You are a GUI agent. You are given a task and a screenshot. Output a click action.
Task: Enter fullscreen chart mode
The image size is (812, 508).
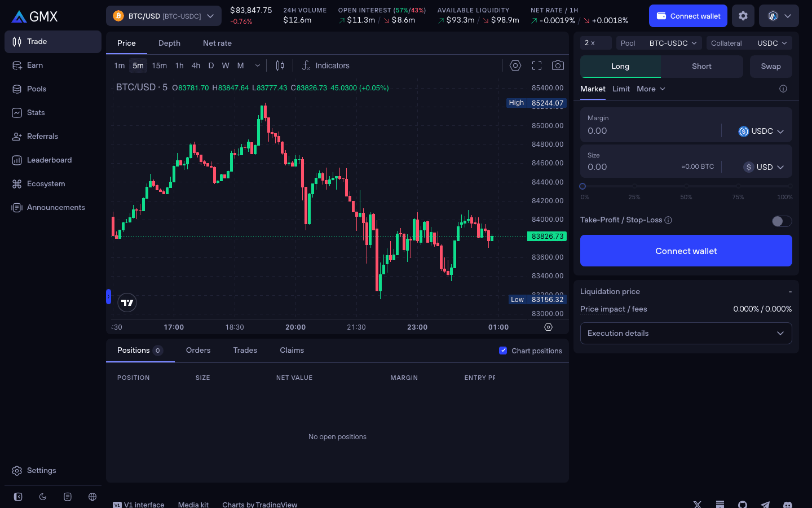(537, 65)
